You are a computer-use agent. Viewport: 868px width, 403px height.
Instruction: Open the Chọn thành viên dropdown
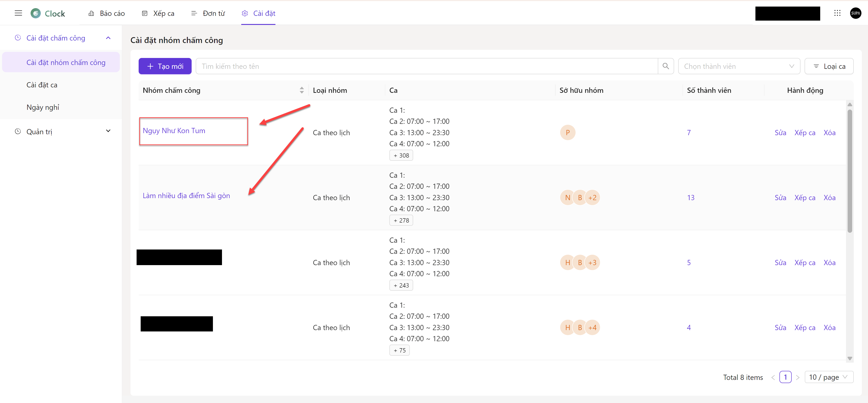coord(739,66)
